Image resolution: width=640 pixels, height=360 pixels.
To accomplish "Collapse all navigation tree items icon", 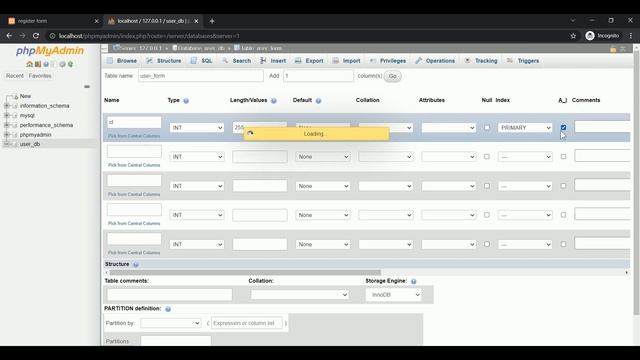I will click(x=87, y=87).
